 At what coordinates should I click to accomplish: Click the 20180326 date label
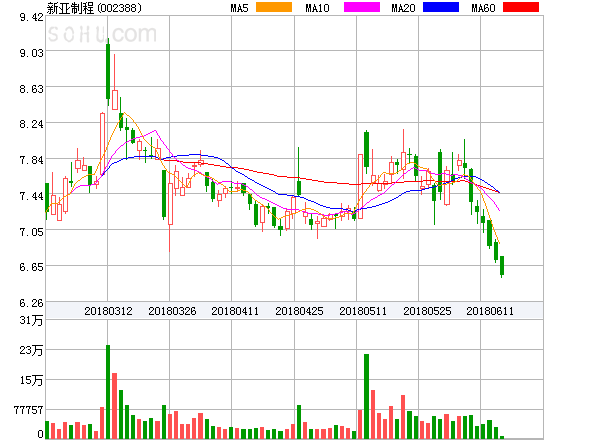(172, 311)
